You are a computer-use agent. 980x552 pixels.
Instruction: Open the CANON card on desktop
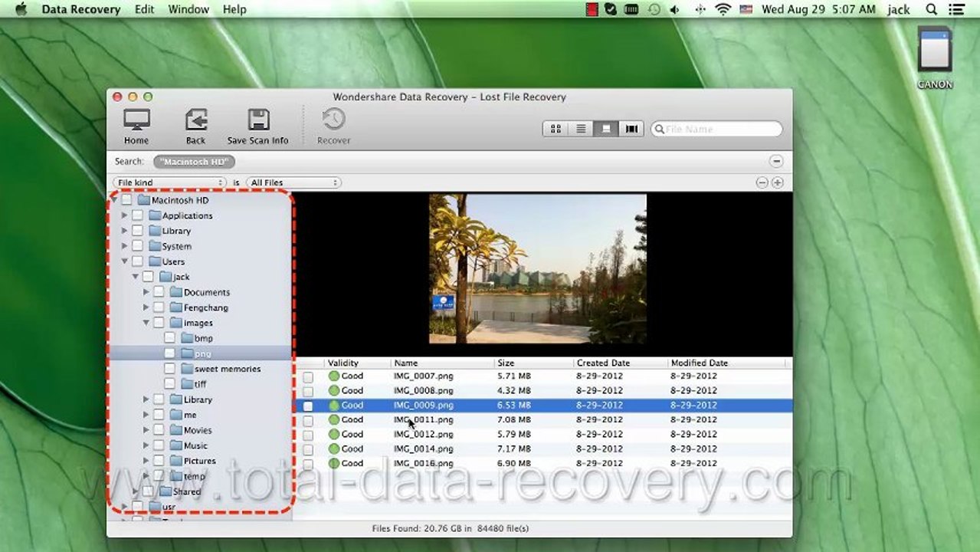[x=935, y=58]
